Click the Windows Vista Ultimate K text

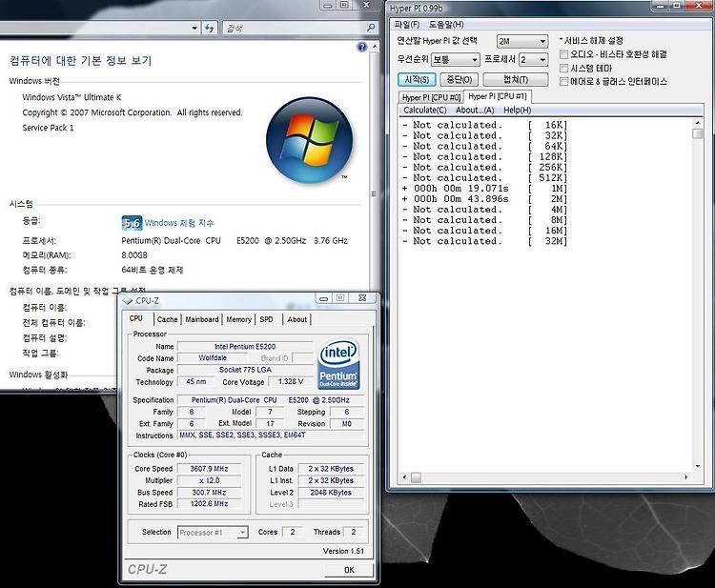point(71,97)
